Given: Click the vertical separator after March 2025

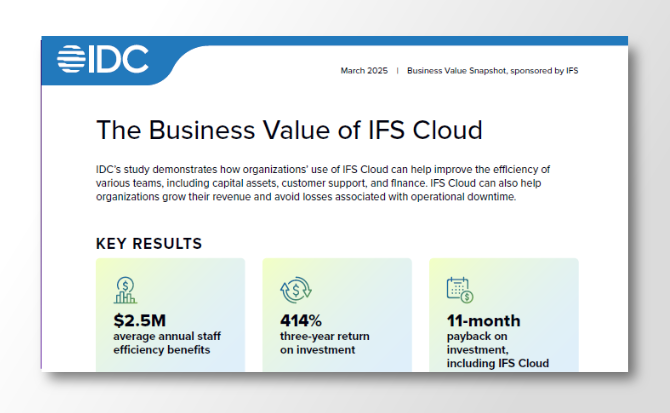Looking at the screenshot, I should (x=397, y=71).
